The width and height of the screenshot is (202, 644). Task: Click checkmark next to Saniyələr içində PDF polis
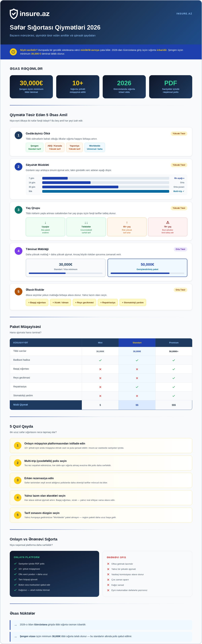[15, 563]
